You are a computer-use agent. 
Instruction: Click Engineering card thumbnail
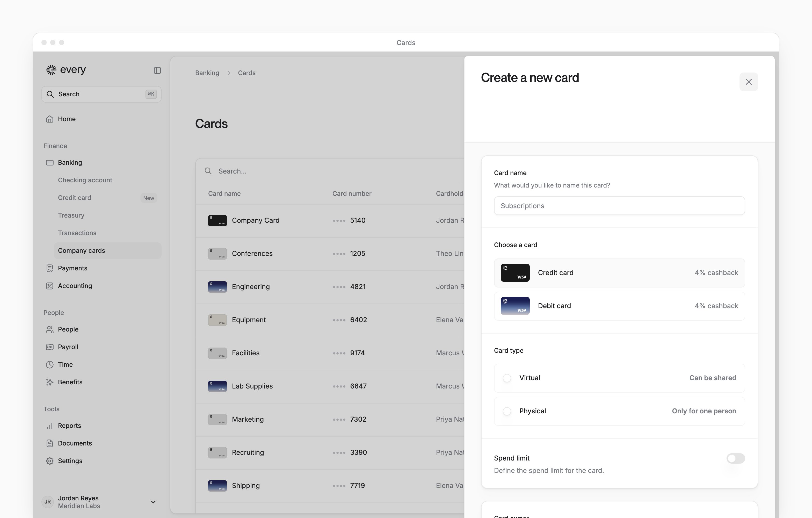pos(217,287)
